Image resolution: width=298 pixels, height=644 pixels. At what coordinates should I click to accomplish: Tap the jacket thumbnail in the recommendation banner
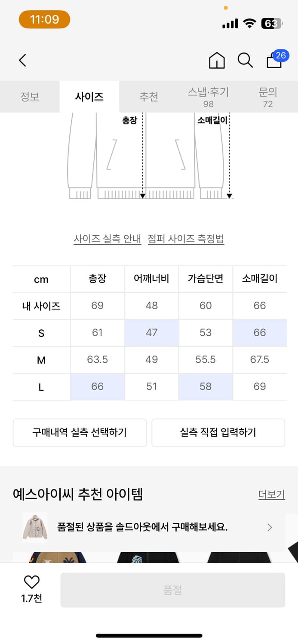click(x=34, y=527)
